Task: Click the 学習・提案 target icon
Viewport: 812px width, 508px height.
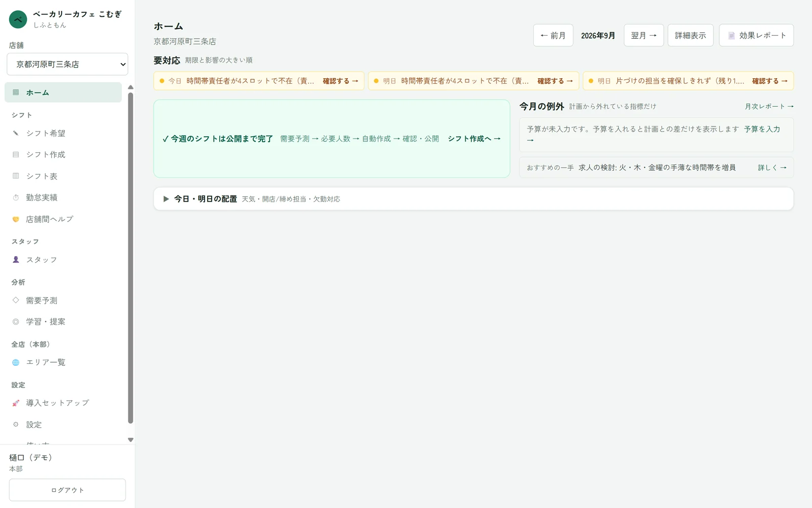Action: pyautogui.click(x=16, y=322)
